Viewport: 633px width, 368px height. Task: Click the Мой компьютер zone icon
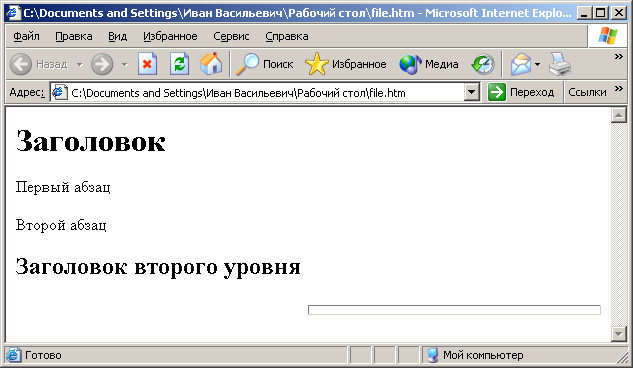[432, 355]
